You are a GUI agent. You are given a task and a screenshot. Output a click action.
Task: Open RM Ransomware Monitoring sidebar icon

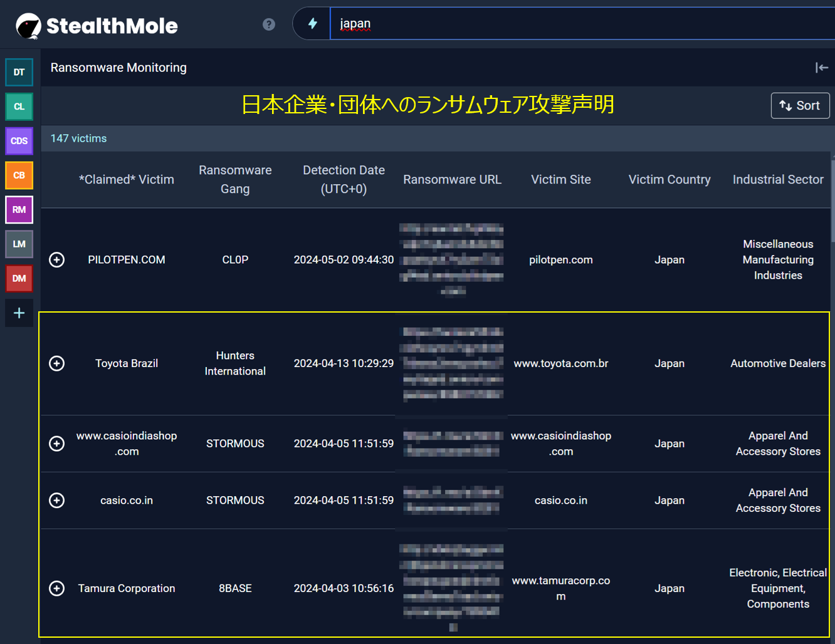point(19,210)
